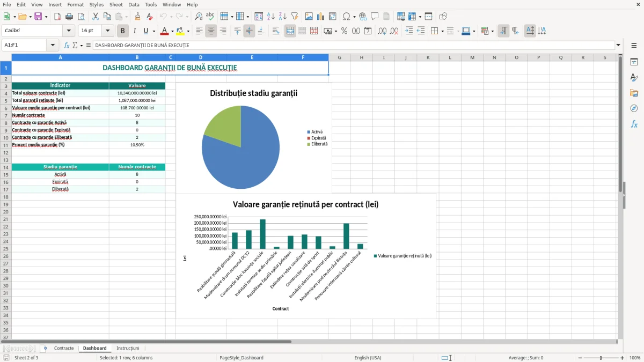The image size is (644, 362).
Task: Align text left
Action: coord(199,31)
